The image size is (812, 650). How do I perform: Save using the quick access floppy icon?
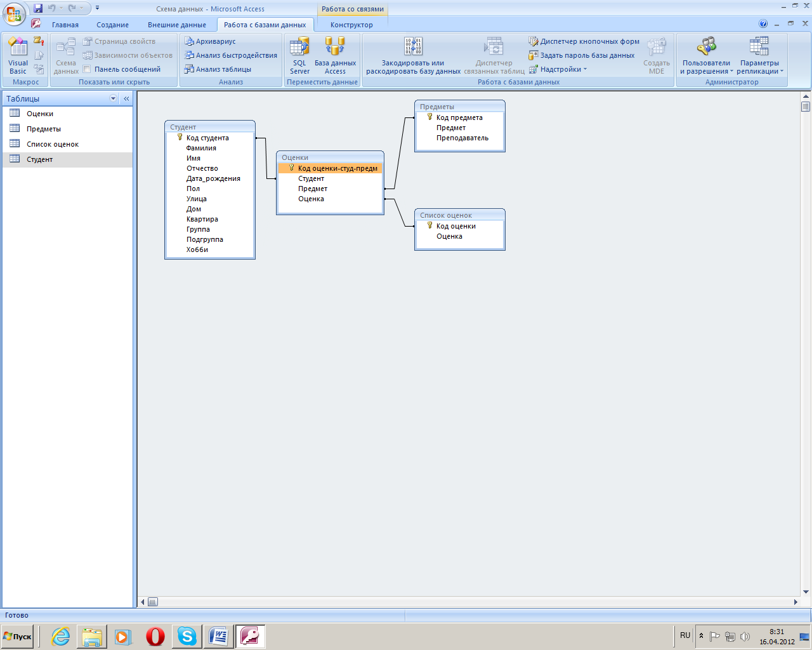38,8
